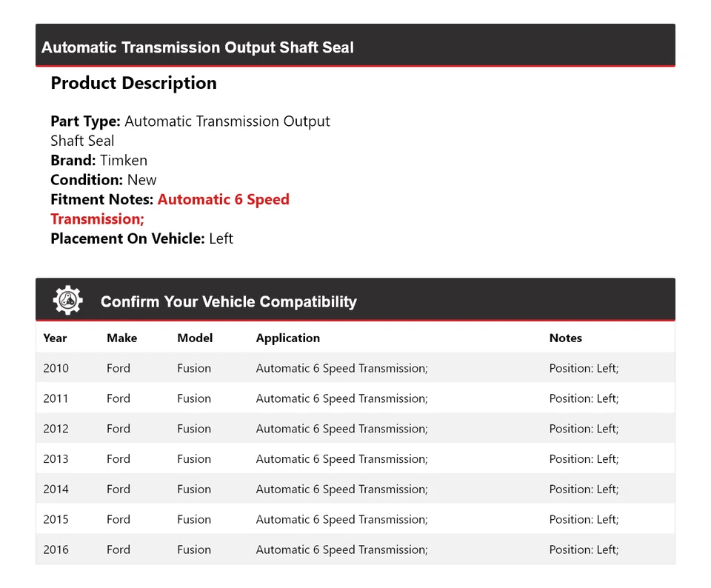Click the Model column header
Image resolution: width=711 pixels, height=588 pixels.
pos(195,338)
